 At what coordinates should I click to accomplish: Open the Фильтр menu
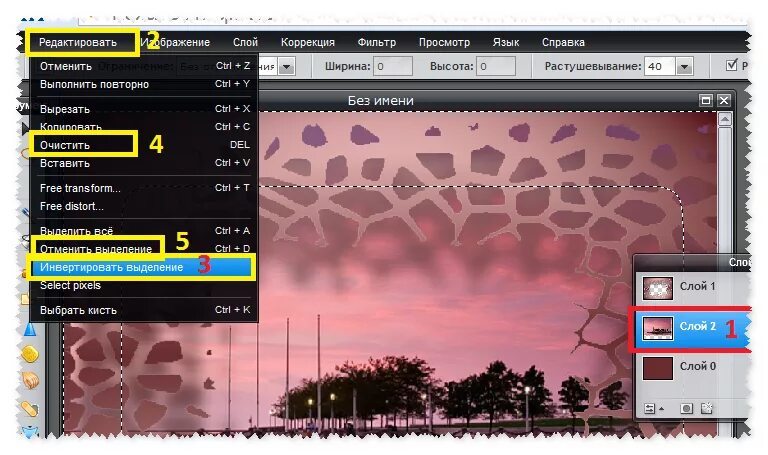377,42
